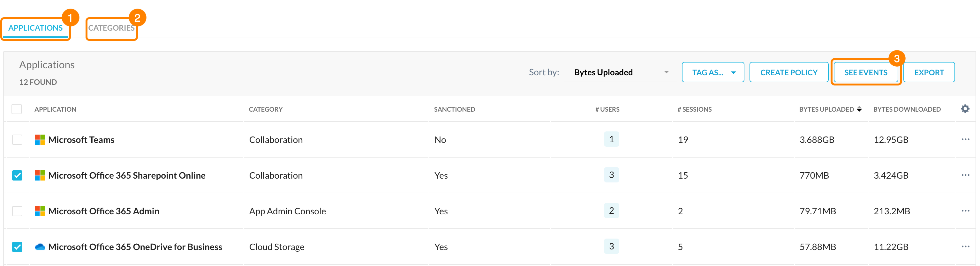
Task: Sort by the BYTES UPLOADED column header
Action: [826, 109]
